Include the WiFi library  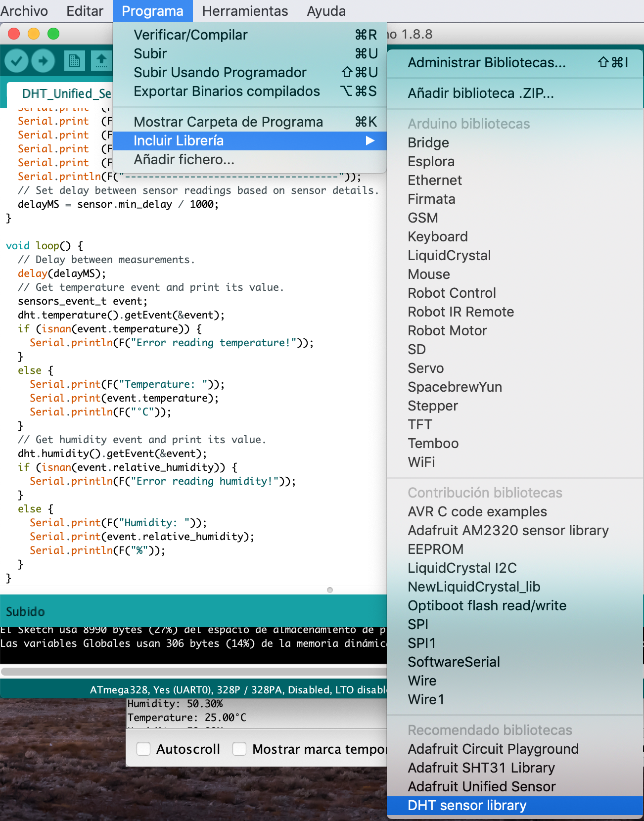(515, 462)
